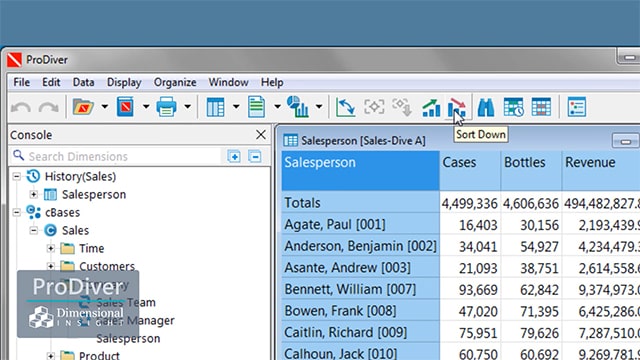Open the dropdown arrow beside the Tabular icon
The image size is (640, 360).
pyautogui.click(x=236, y=107)
